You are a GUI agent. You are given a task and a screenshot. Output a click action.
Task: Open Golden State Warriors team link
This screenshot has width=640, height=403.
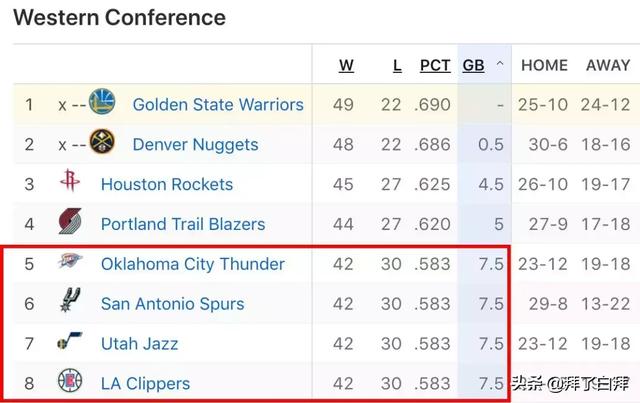[218, 105]
